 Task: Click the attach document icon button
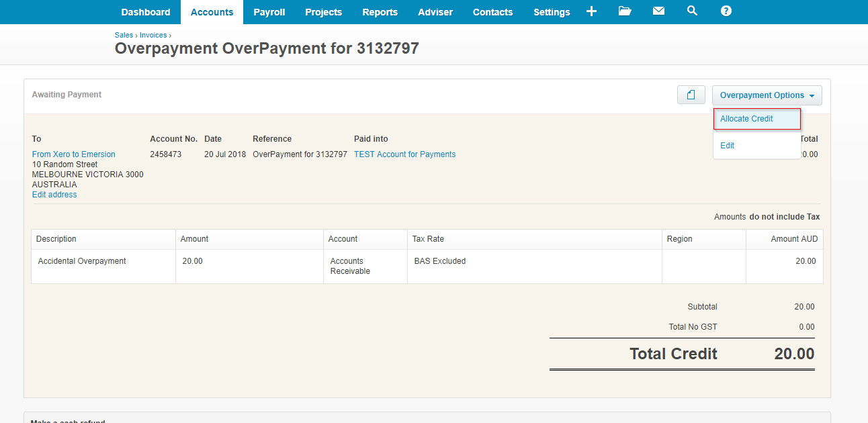691,95
